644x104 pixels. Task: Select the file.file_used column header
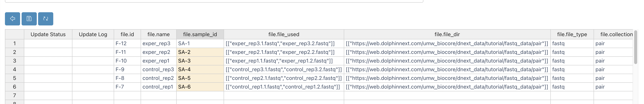[x=284, y=34]
